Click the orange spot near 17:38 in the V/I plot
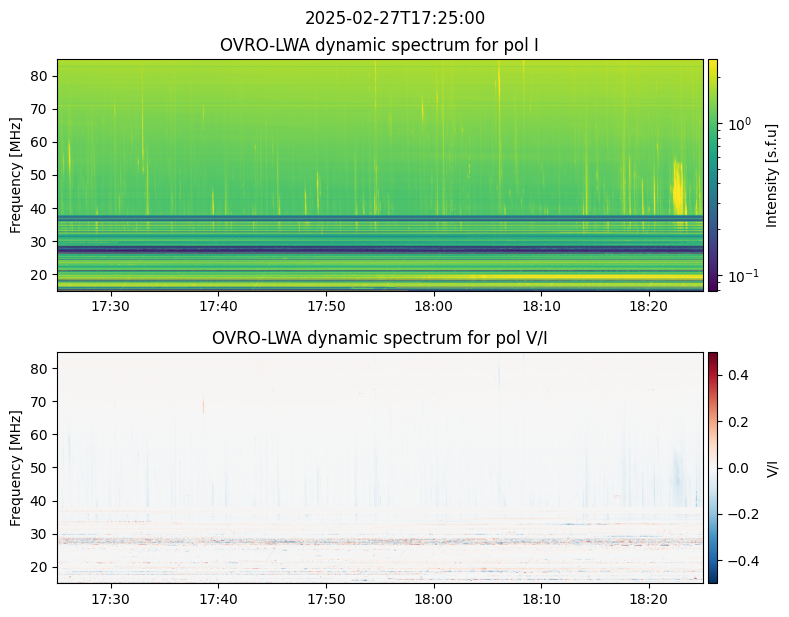 pos(204,405)
